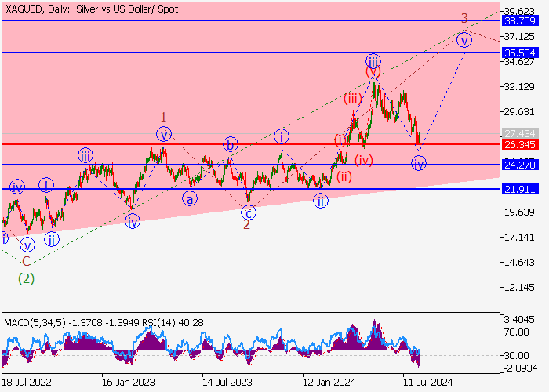Select the green '(2)' wave label

tap(26, 279)
